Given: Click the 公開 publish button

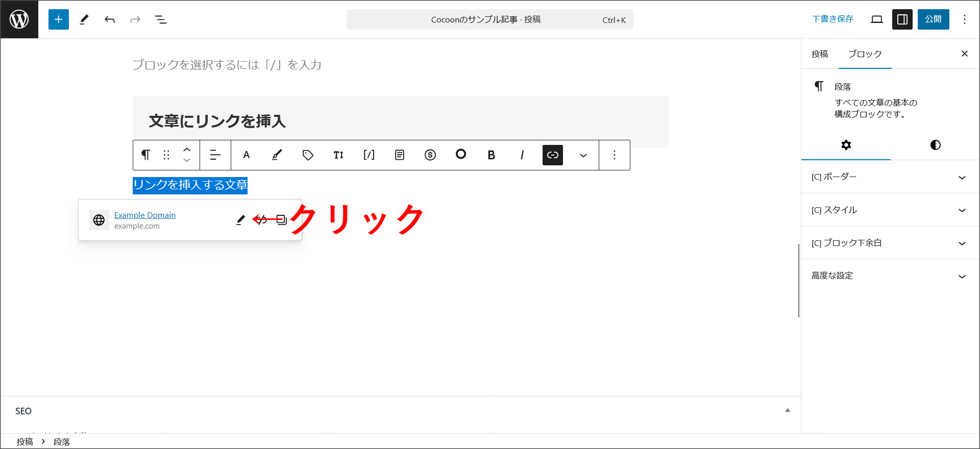Looking at the screenshot, I should tap(934, 19).
